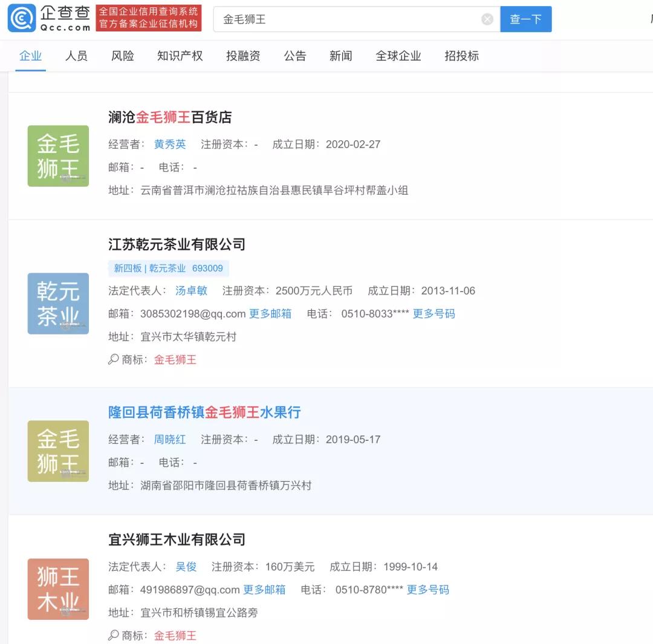This screenshot has height=644, width=653.
Task: Click the trademark magnifier icon under 江苏乾元茶业
Action: pyautogui.click(x=112, y=359)
